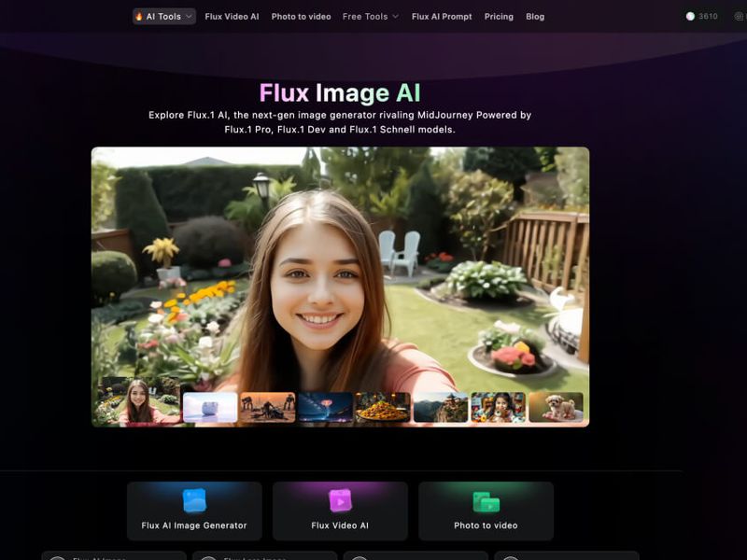The width and height of the screenshot is (747, 560).
Task: Expand the AI Tools chevron arrow
Action: coord(190,16)
